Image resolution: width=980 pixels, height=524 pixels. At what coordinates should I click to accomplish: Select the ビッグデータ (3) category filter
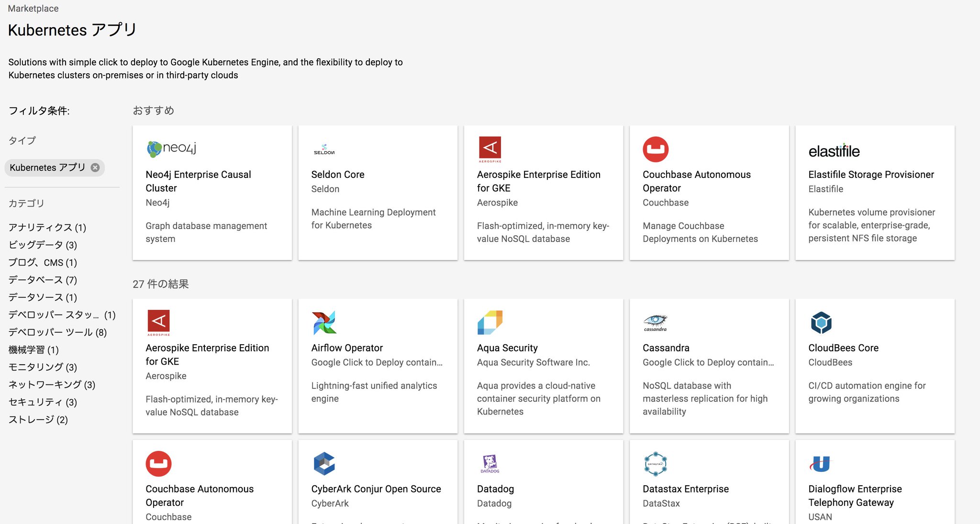click(43, 245)
